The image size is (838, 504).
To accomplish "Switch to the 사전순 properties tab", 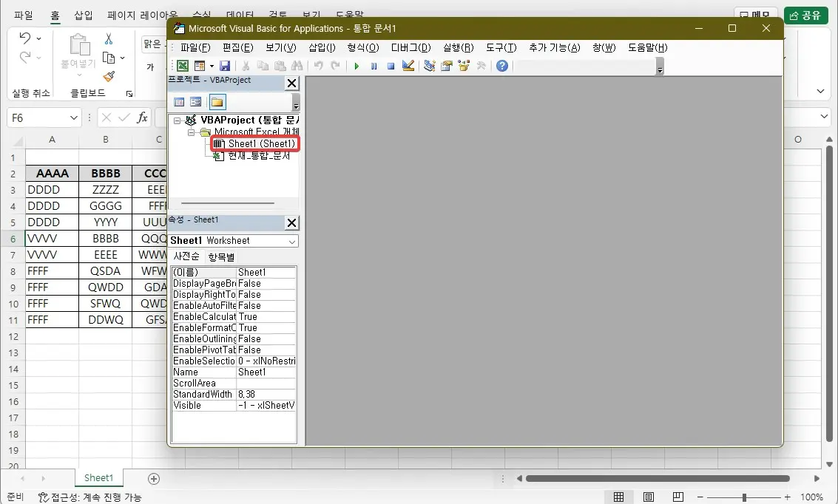I will tap(186, 257).
